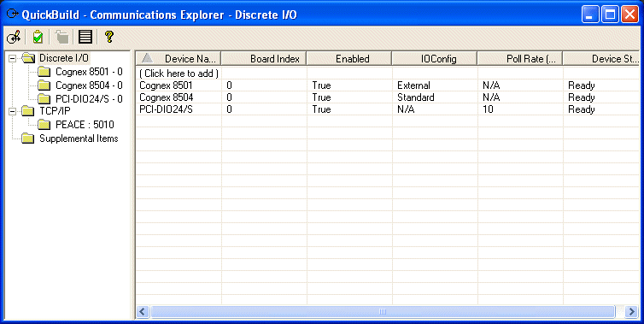Click the folder icon beside PCI-DIO24/S - 0
This screenshot has height=324, width=644.
point(44,98)
